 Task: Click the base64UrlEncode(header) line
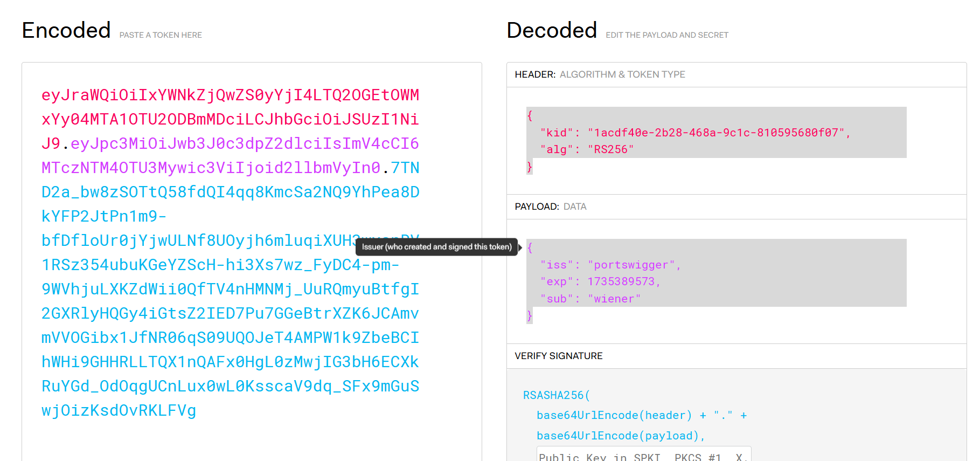(614, 415)
